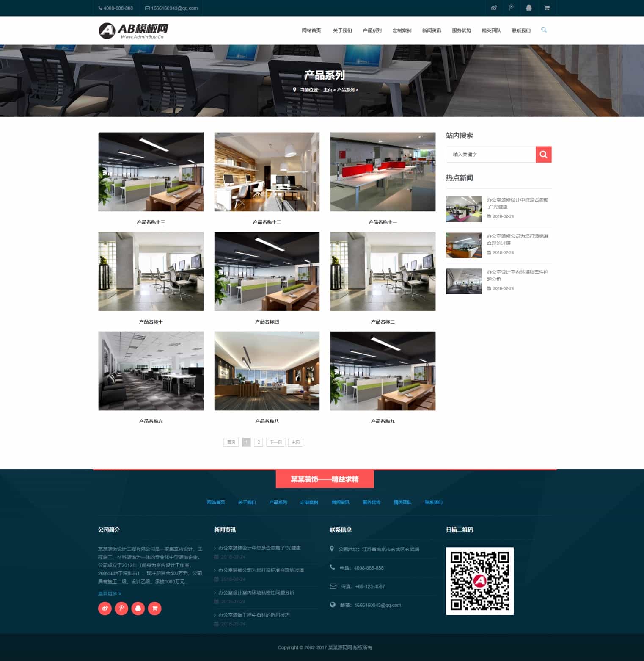Click the Pinterest-style icon in top bar
This screenshot has width=644, height=661.
(x=511, y=8)
